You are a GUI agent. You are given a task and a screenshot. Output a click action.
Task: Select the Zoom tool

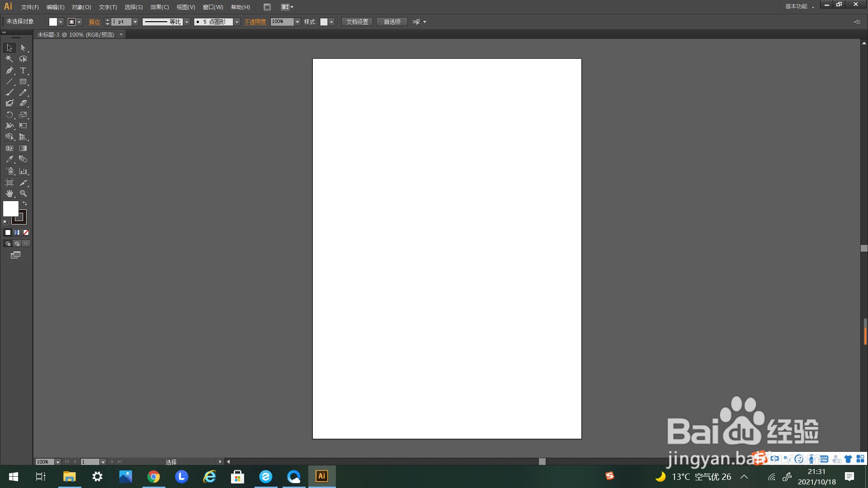(x=23, y=193)
